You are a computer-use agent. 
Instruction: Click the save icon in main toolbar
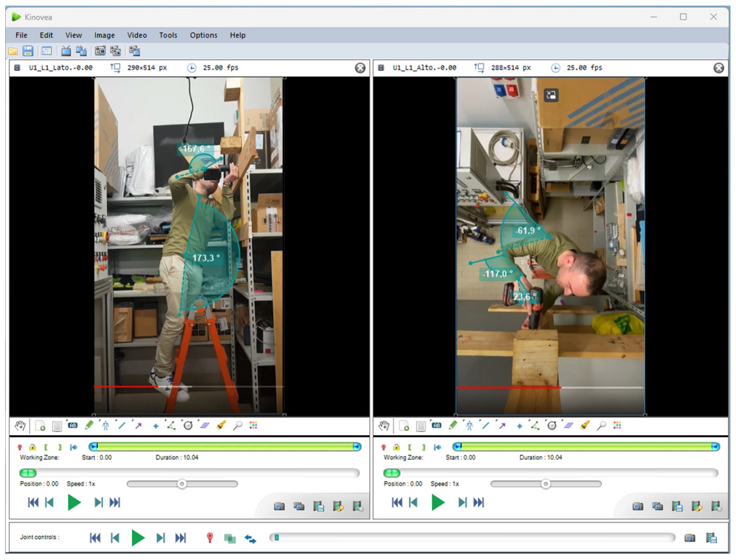pyautogui.click(x=28, y=51)
